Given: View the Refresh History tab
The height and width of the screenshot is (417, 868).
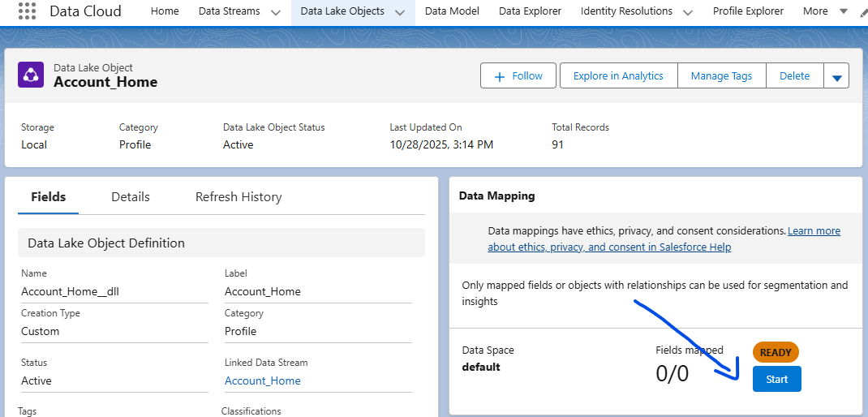Looking at the screenshot, I should [238, 196].
